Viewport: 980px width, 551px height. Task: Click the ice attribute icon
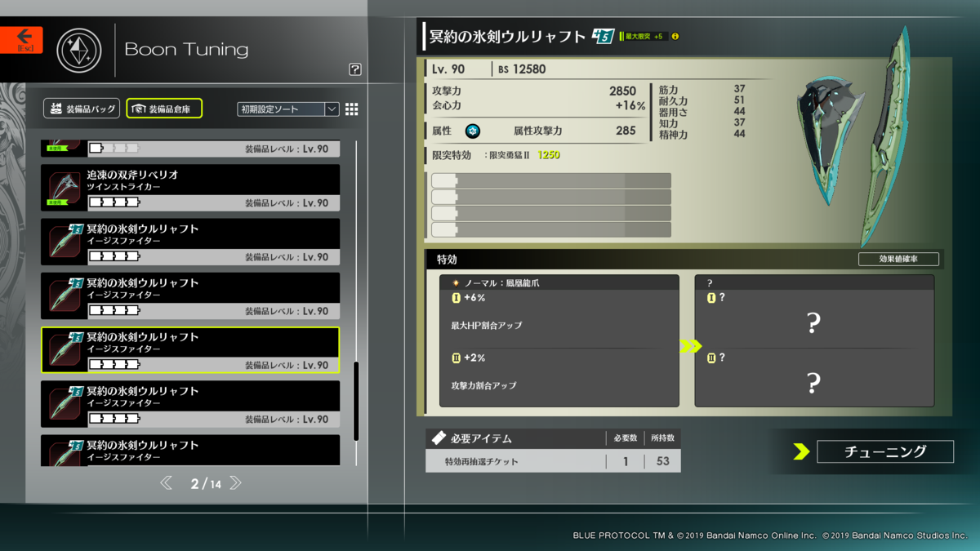473,131
